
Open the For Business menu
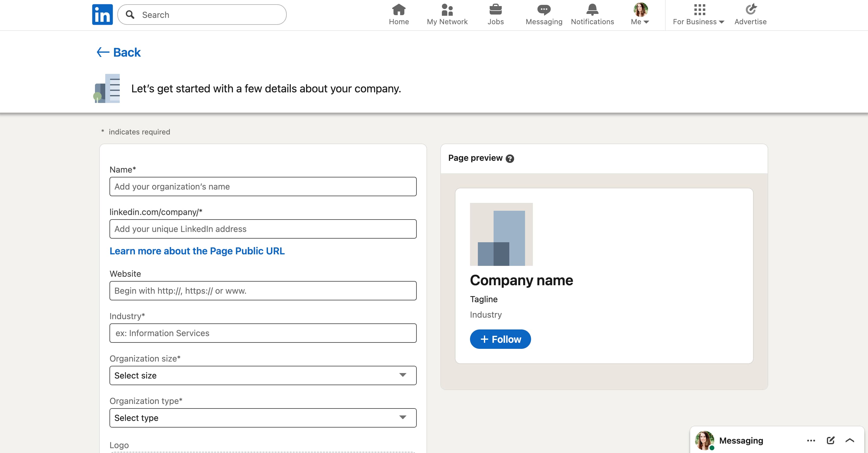point(698,15)
